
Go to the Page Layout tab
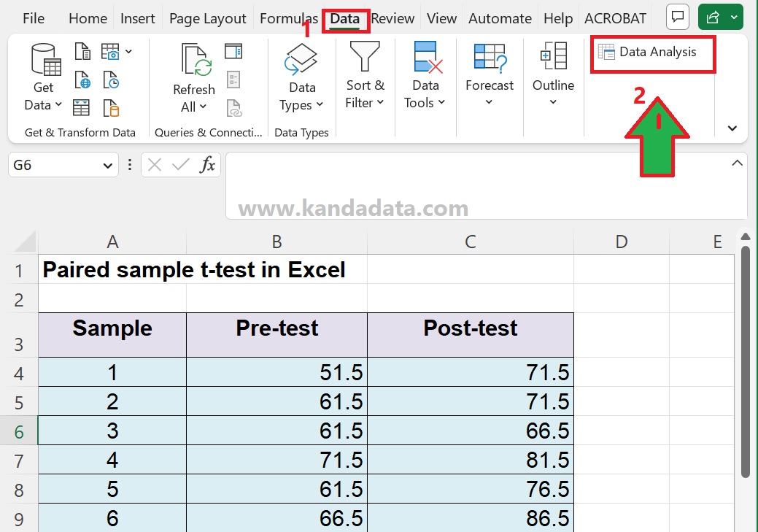207,19
